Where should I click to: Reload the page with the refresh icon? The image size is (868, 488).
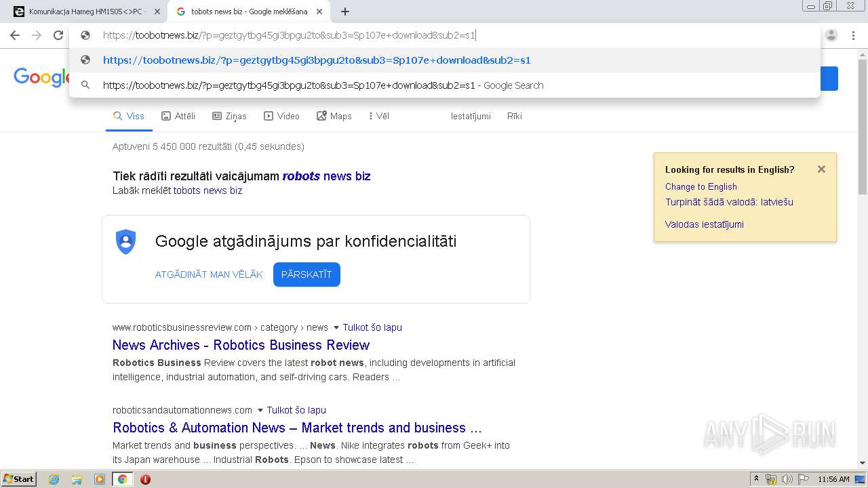(58, 35)
